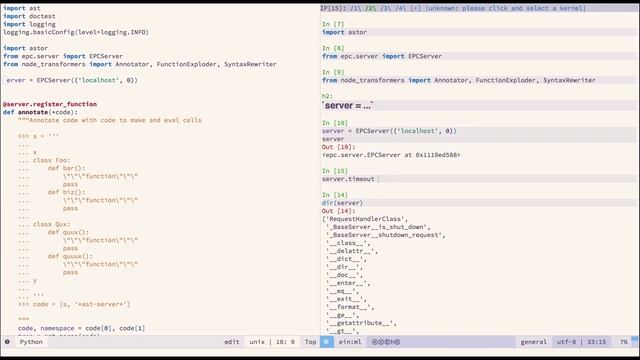Click the 7% buffer position indicator
Image resolution: width=640 pixels, height=360 pixels.
624,342
